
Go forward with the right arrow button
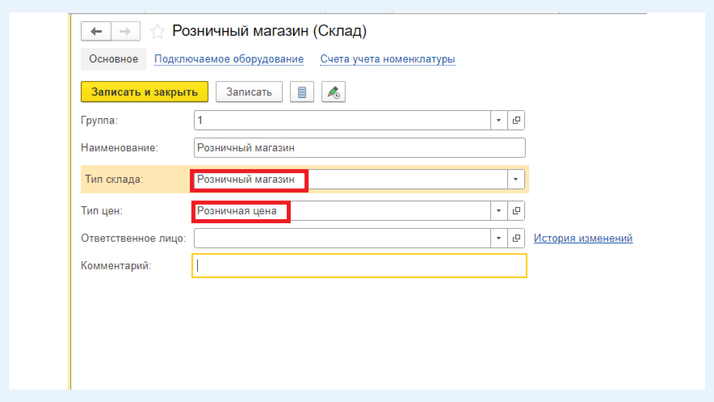125,31
